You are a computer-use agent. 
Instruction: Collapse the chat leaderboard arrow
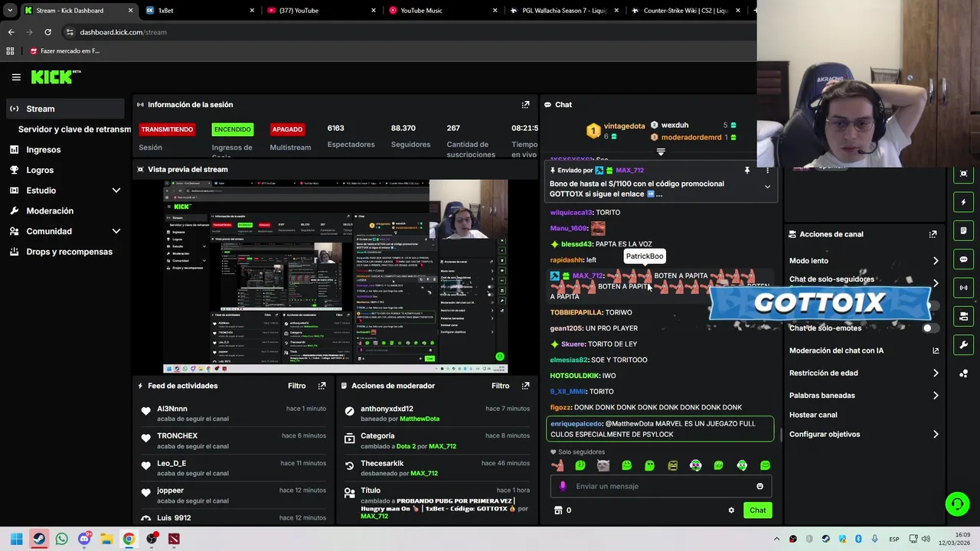[661, 152]
